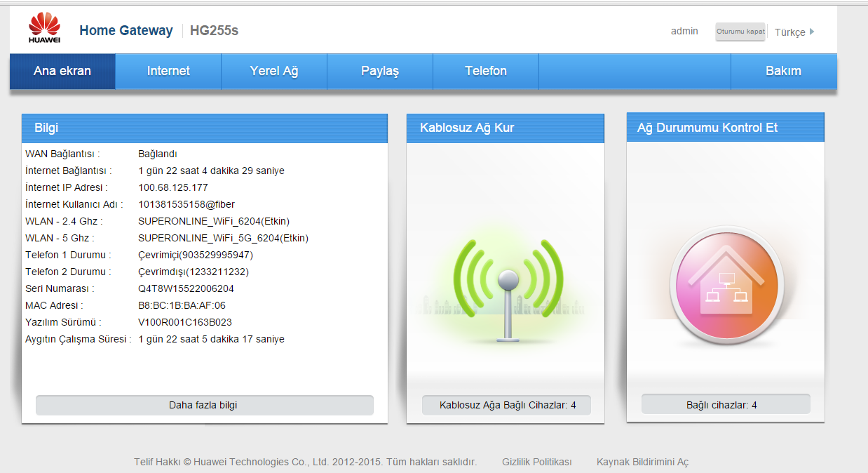Select the serial number Q4T8W15522006204
Image resolution: width=868 pixels, height=473 pixels.
click(187, 288)
